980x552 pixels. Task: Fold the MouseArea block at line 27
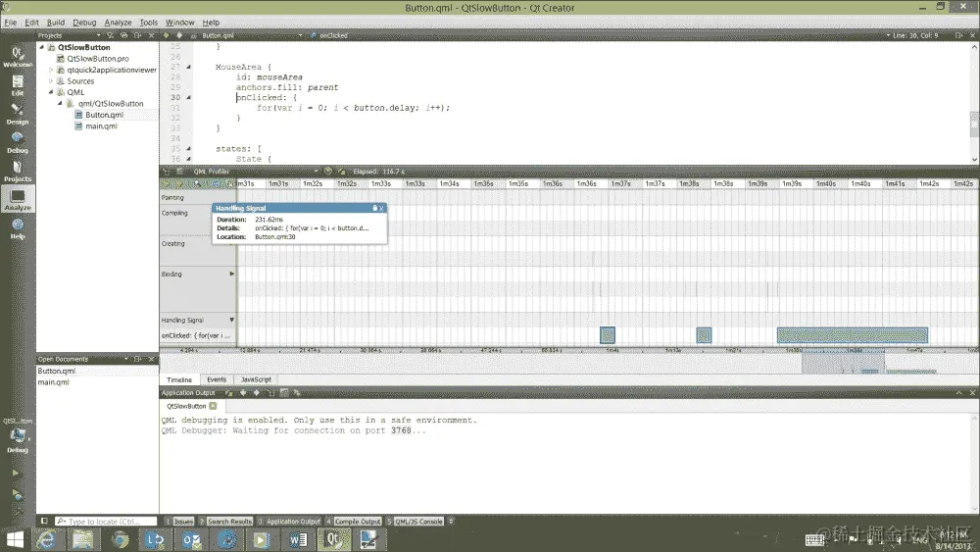pos(189,67)
